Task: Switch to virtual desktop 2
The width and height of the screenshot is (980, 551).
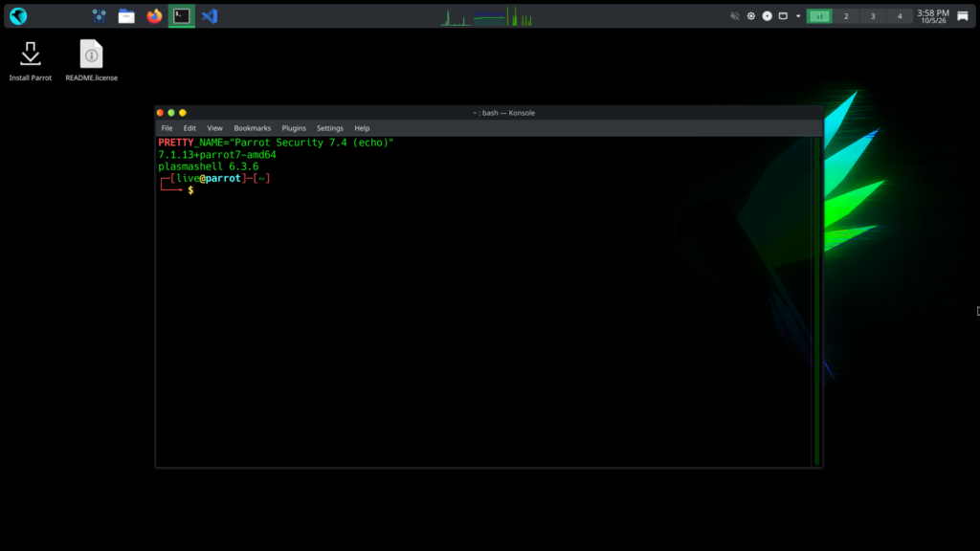Action: tap(846, 16)
